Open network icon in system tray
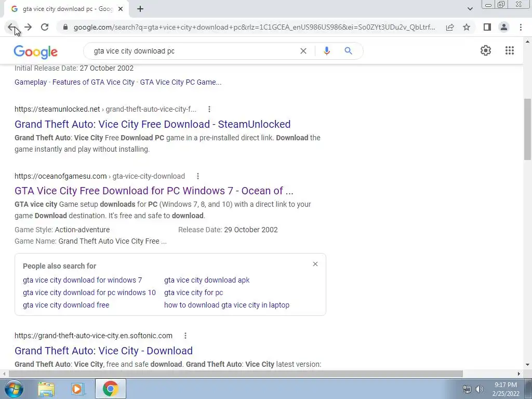The width and height of the screenshot is (532, 399). [467, 389]
